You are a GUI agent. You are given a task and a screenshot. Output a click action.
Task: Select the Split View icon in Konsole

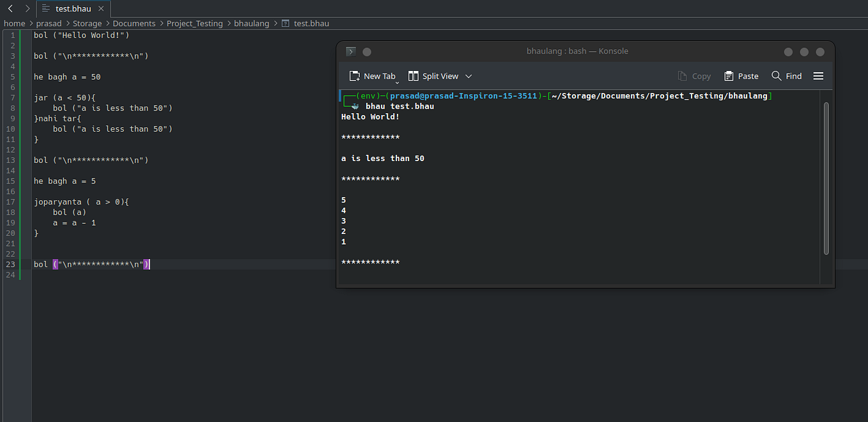[x=415, y=75]
